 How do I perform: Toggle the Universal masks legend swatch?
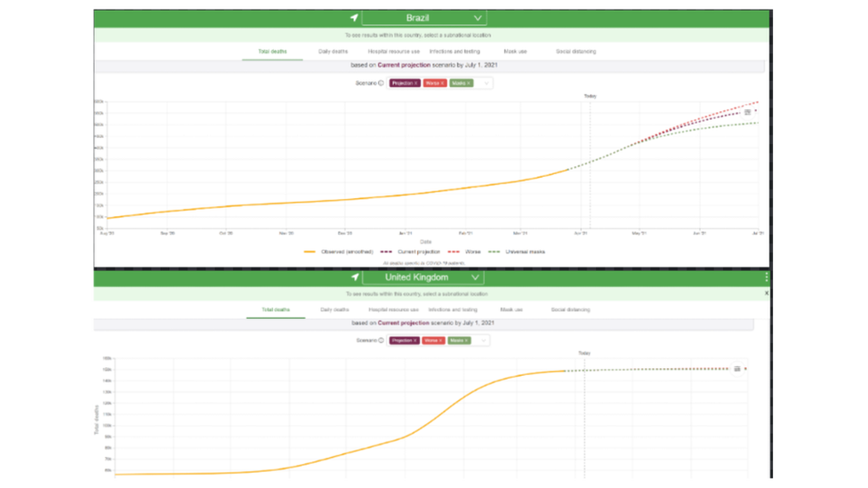click(494, 252)
